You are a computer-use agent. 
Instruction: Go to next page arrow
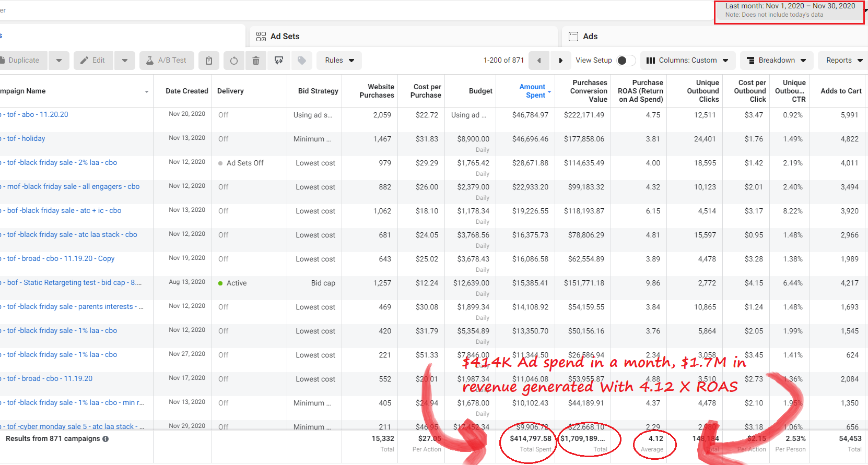560,61
